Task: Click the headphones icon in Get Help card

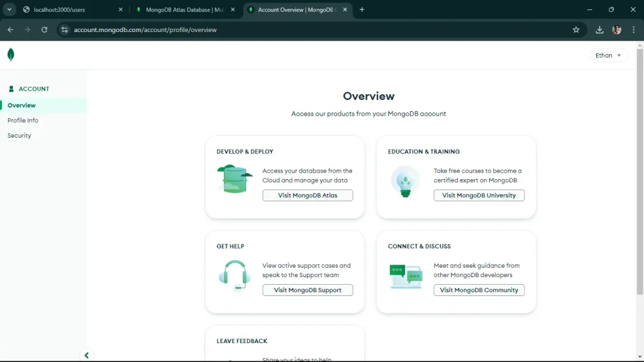Action: pyautogui.click(x=234, y=275)
